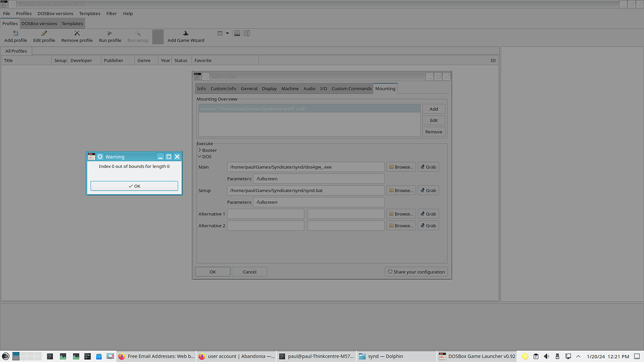Click the Share your configuration link

416,271
